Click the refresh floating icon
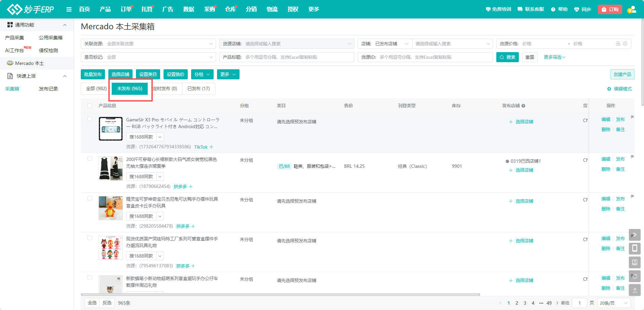 pyautogui.click(x=635, y=276)
